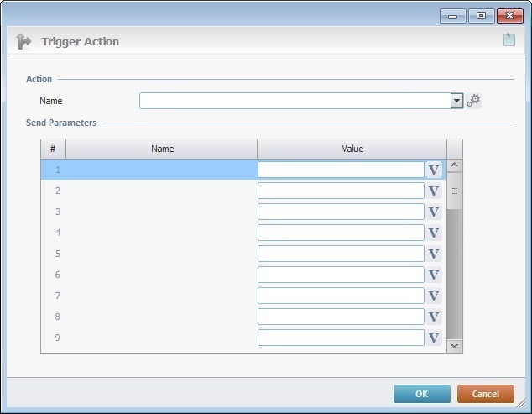Screen dimensions: 532x414
Task: Open action settings gear icon beside Name
Action: pos(474,101)
